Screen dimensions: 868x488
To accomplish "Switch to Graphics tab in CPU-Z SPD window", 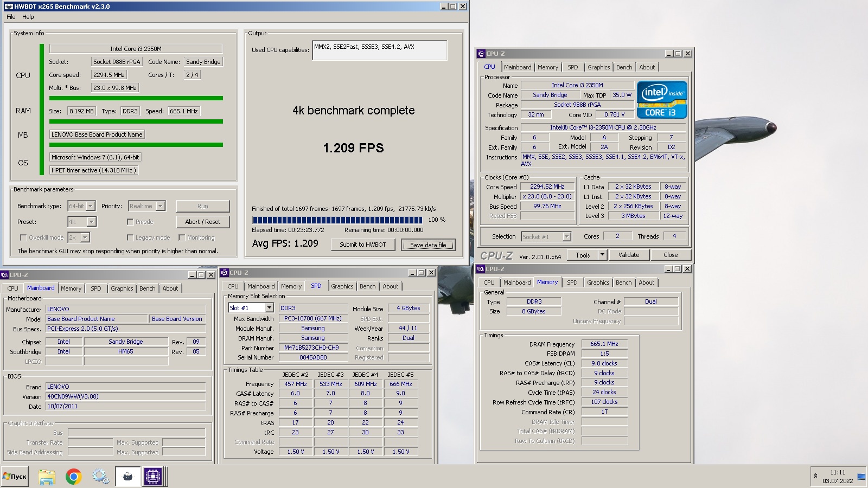I will [x=342, y=286].
